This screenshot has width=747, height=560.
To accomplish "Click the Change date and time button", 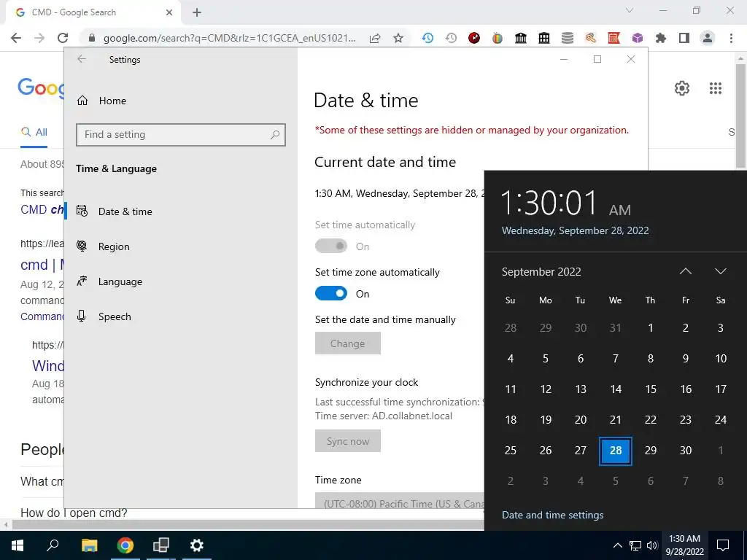I will 348,343.
